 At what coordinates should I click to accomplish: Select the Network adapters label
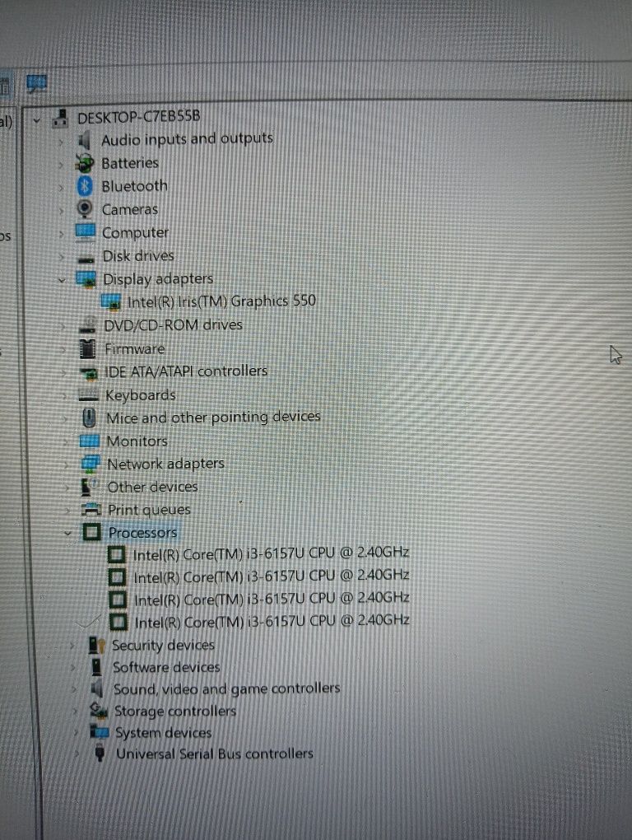click(x=166, y=464)
